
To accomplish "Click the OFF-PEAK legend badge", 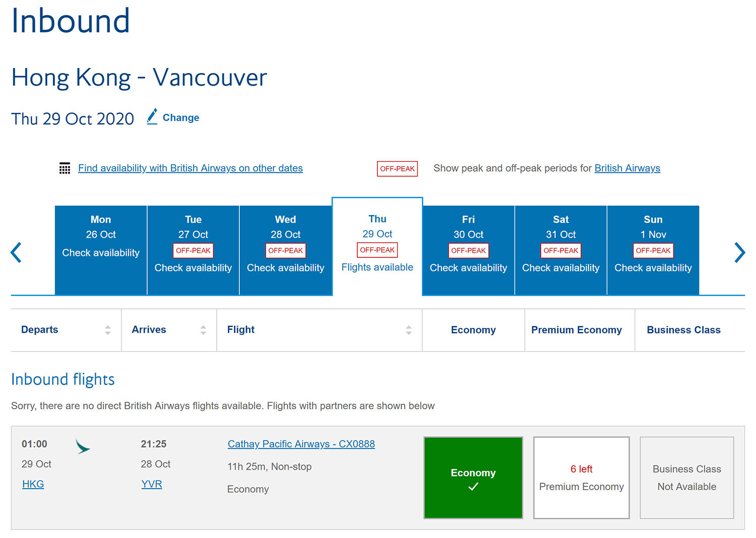I will pyautogui.click(x=397, y=169).
